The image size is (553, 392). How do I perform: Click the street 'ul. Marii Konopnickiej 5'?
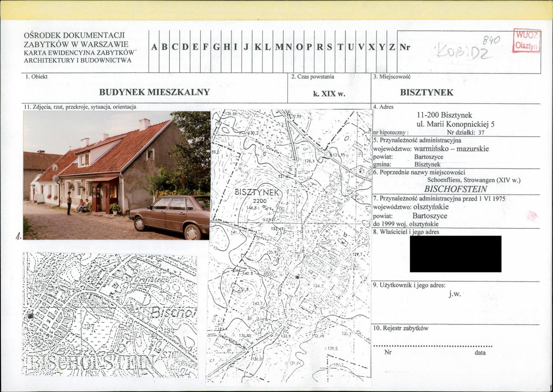[456, 124]
